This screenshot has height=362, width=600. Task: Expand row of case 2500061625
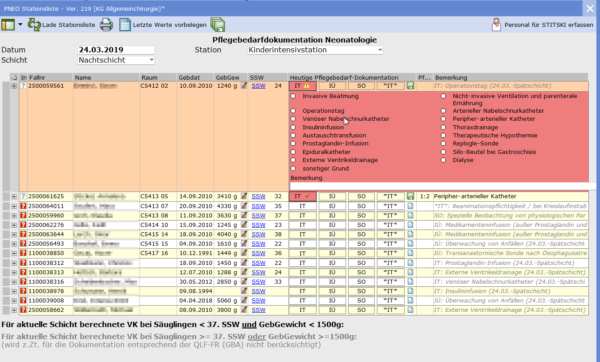(14, 196)
